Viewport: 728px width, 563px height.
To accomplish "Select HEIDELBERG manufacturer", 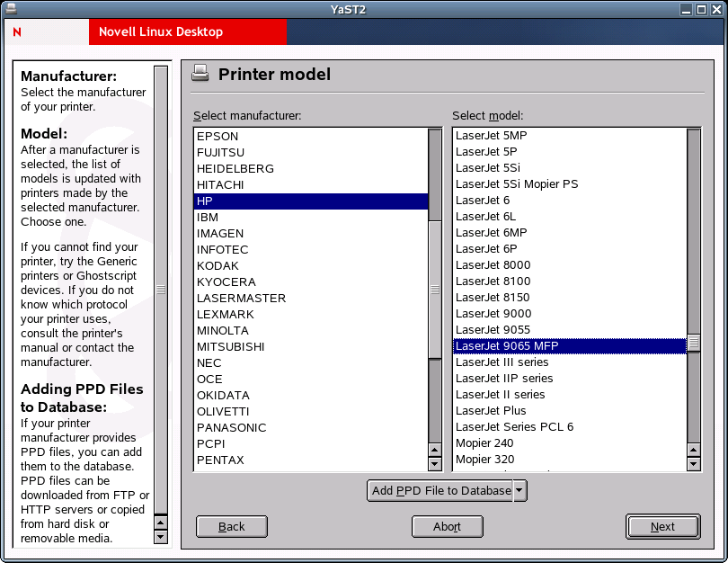I will pos(311,168).
